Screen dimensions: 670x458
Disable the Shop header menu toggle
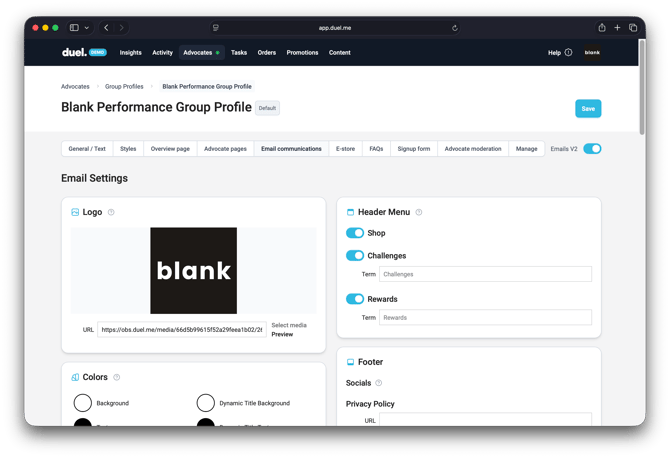[355, 233]
